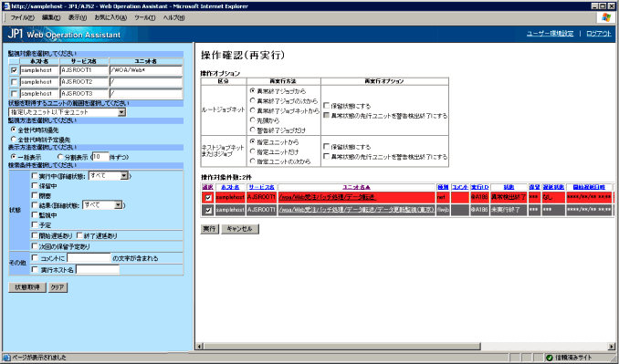Open the お気に入り(A) menu
The image size is (619, 364).
(110, 17)
